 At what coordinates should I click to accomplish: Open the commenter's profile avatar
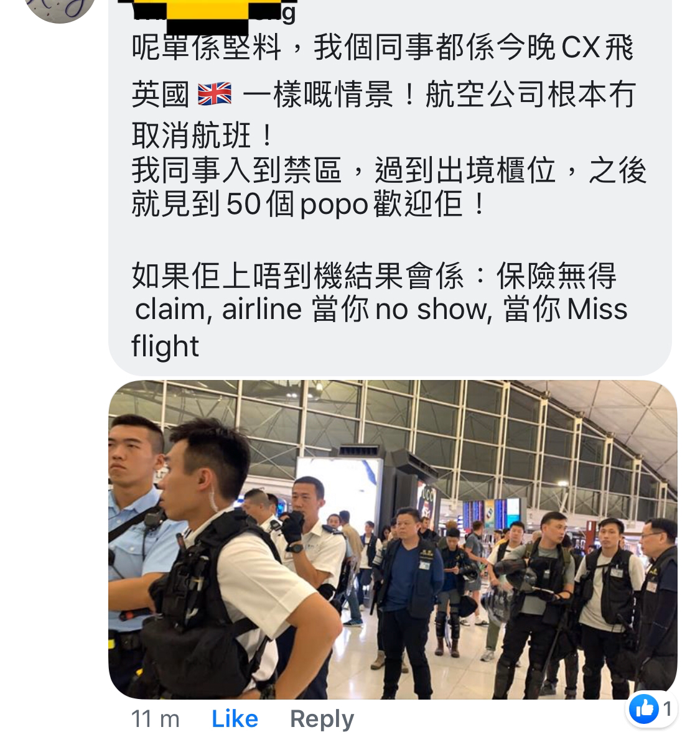pyautogui.click(x=60, y=6)
